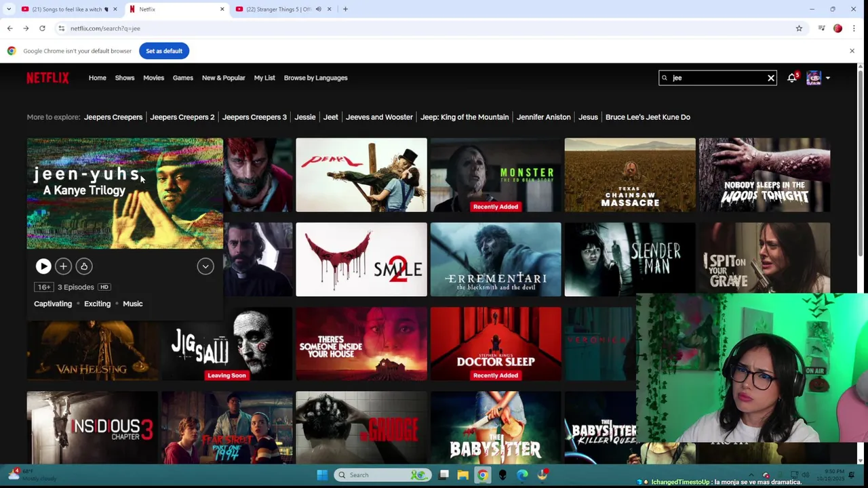
Task: Expand jeen-yuhs details with the down chevron
Action: [205, 266]
